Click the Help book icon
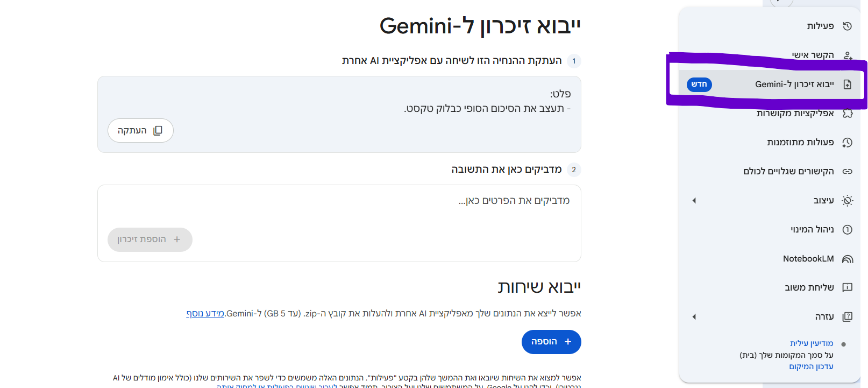868x388 pixels. point(847,317)
